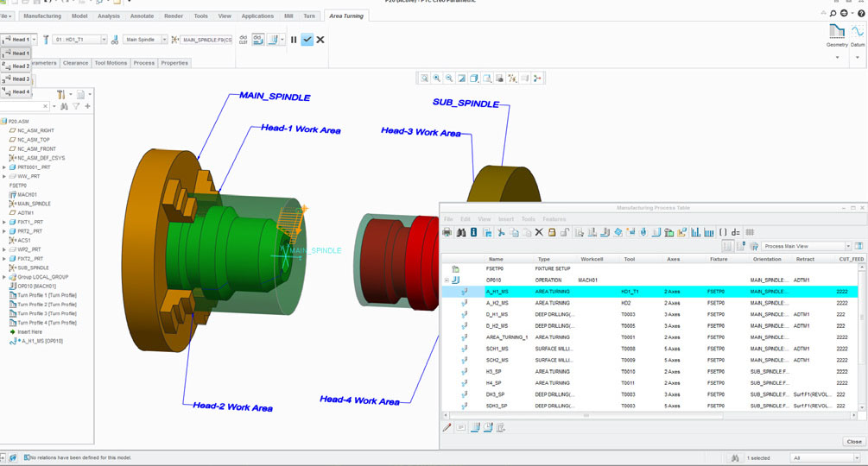Click the black X delete icon in Process Table toolbar
Screen dimensions: 868x466
coord(539,232)
